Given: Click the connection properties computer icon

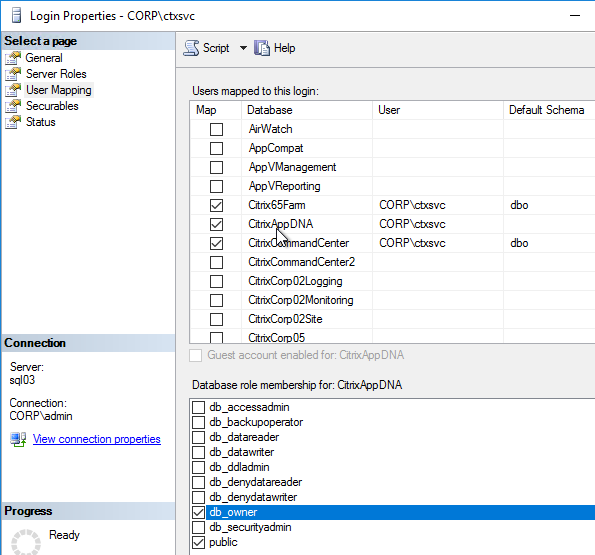Looking at the screenshot, I should point(18,439).
